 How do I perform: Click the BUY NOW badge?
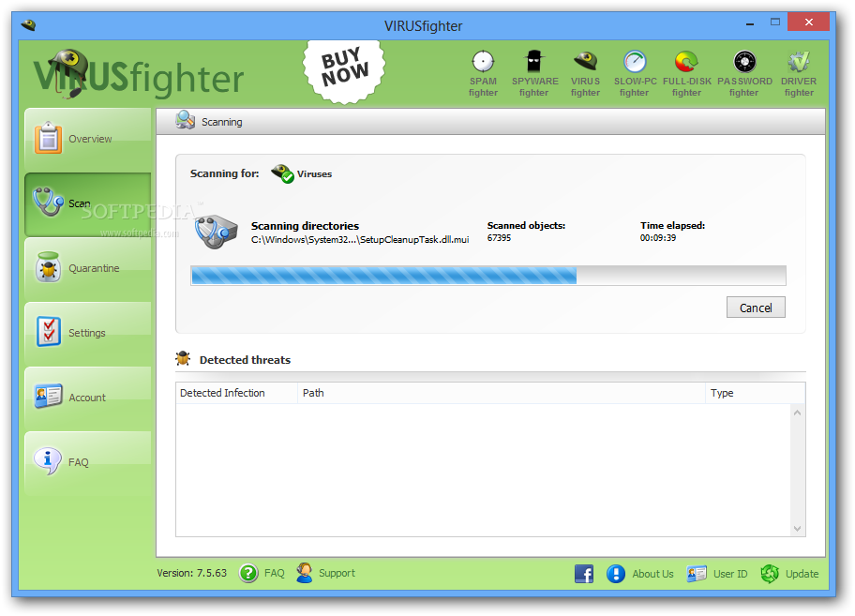[x=344, y=71]
